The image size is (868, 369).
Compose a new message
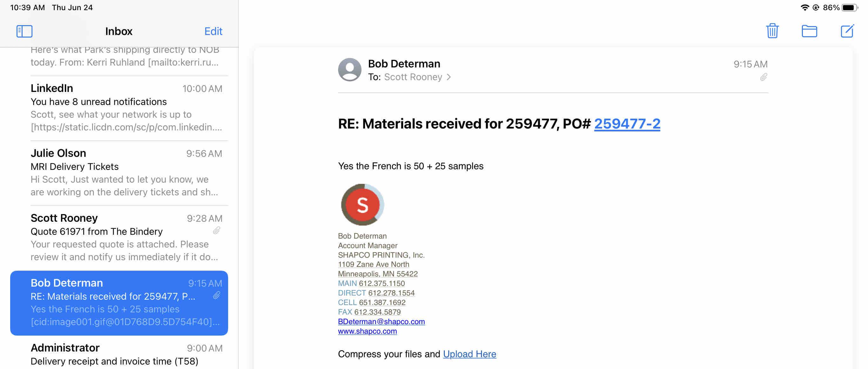tap(847, 31)
